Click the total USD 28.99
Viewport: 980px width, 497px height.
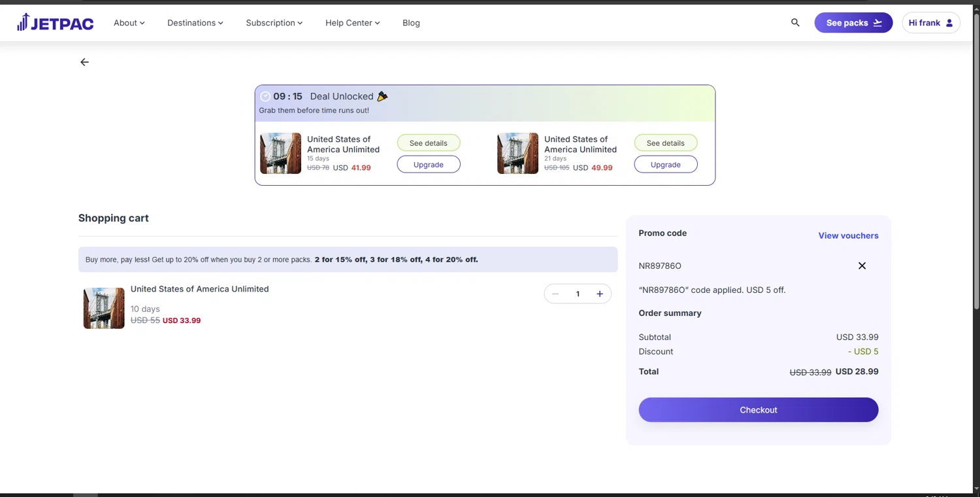tap(857, 371)
